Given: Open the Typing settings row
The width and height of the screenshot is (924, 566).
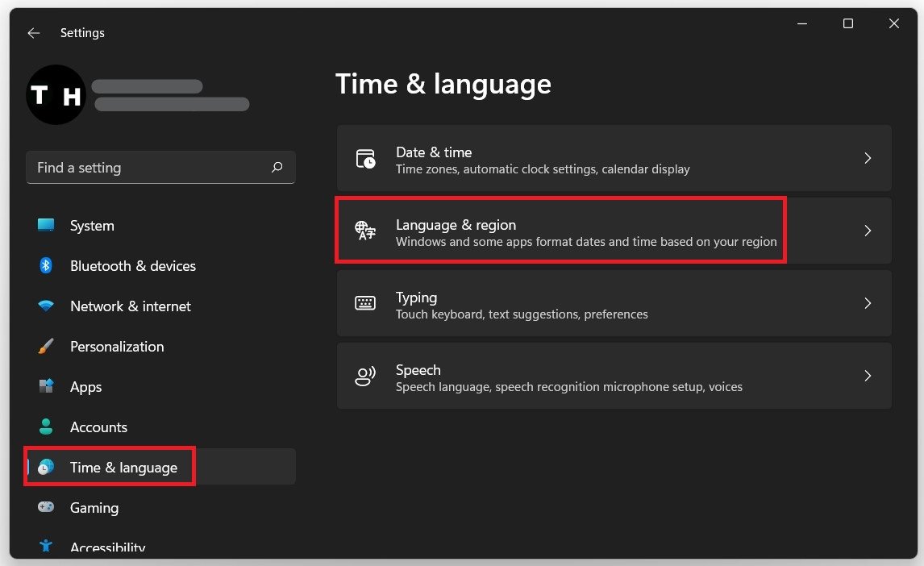Looking at the screenshot, I should [x=614, y=303].
